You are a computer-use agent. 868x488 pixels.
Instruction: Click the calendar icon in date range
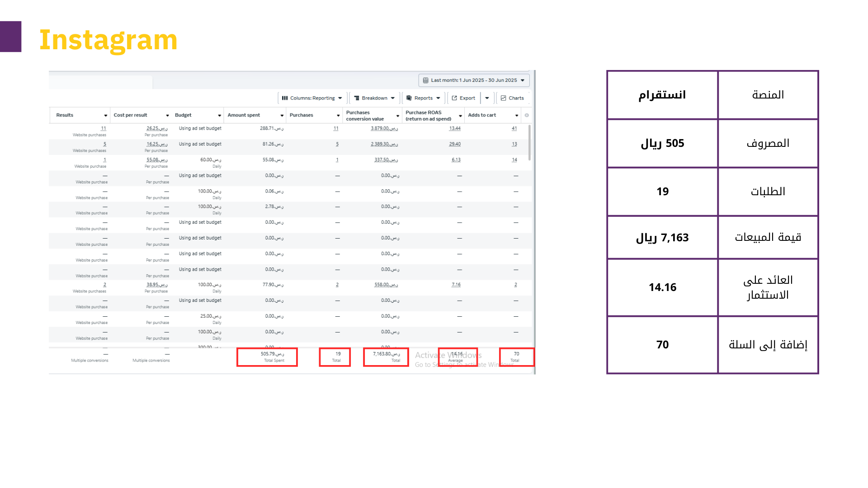[425, 80]
